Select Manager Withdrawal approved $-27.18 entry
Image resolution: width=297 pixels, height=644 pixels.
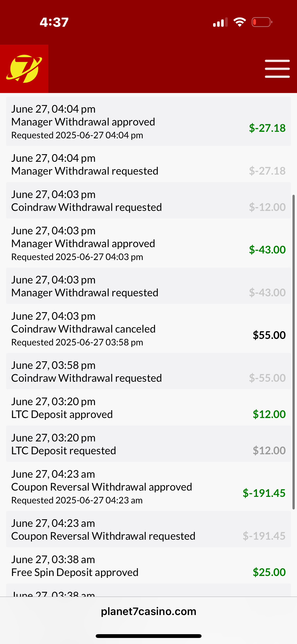pyautogui.click(x=148, y=121)
